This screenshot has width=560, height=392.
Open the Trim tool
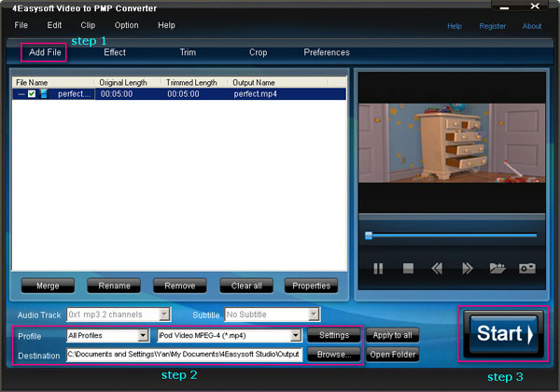click(188, 52)
